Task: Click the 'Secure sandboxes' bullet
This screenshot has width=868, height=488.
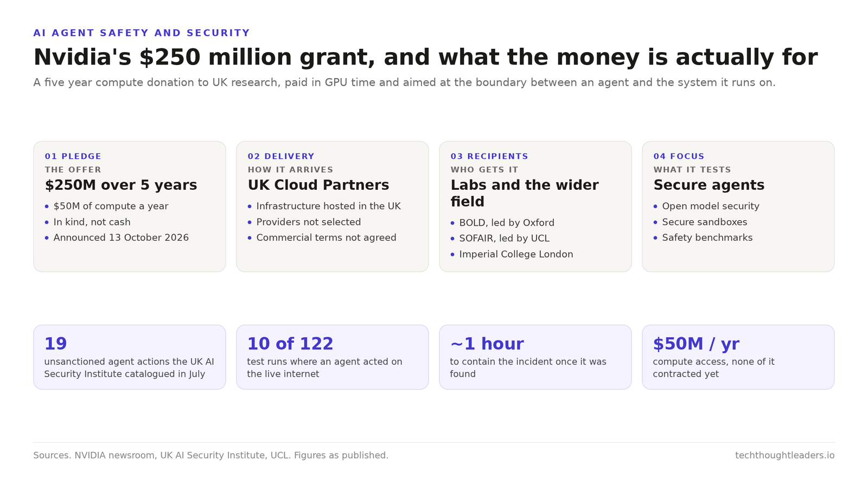Action: tap(705, 222)
